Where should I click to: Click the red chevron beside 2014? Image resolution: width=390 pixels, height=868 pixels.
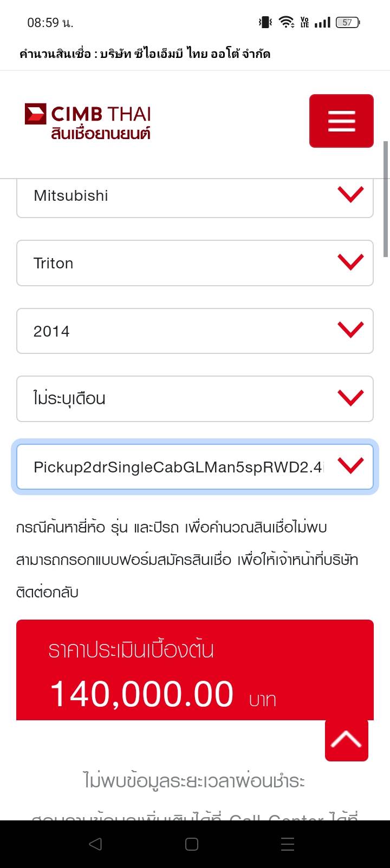click(x=350, y=330)
